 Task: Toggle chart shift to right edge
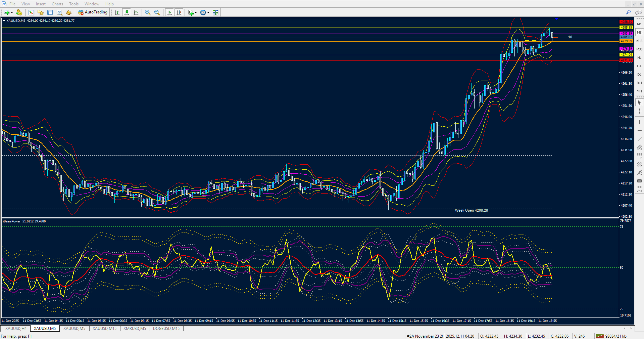pos(179,12)
